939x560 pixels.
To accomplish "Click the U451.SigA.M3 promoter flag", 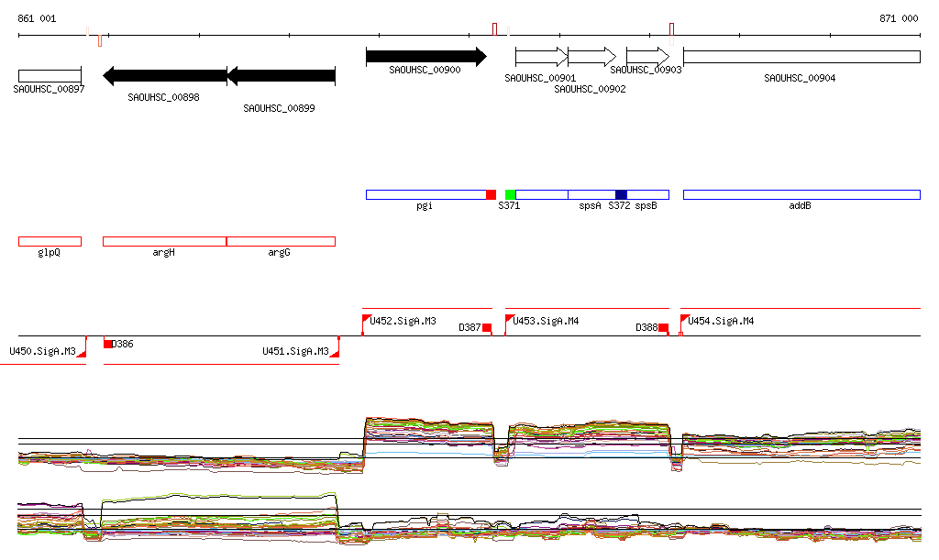I will pyautogui.click(x=336, y=352).
